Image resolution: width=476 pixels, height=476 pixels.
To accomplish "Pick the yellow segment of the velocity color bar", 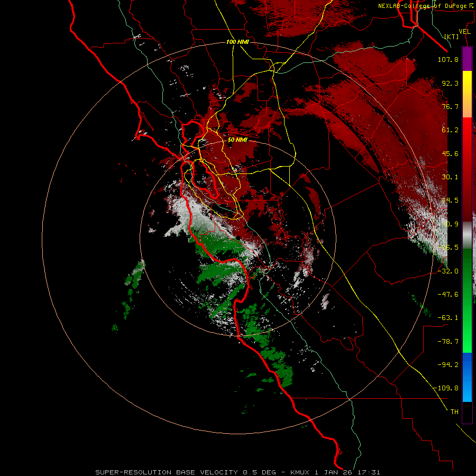I will click(x=467, y=94).
